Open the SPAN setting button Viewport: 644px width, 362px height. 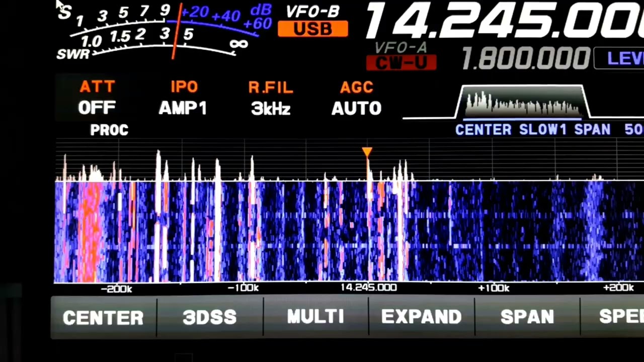tap(527, 317)
